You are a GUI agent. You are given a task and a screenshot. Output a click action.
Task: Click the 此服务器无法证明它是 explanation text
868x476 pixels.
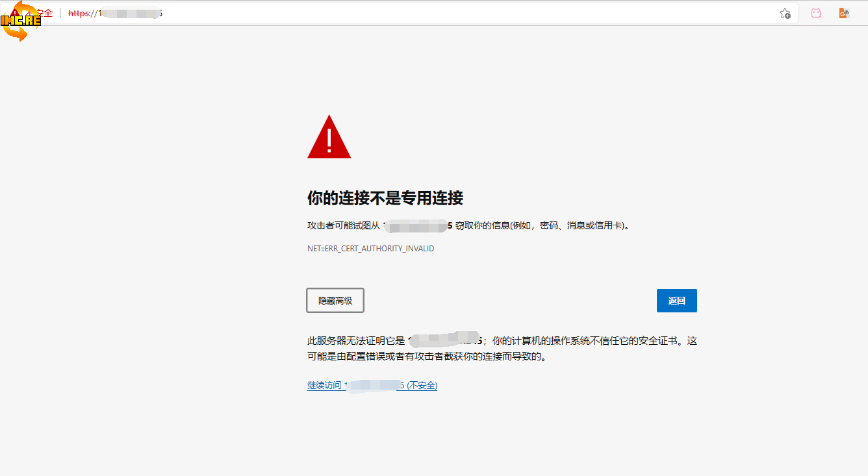pyautogui.click(x=356, y=340)
